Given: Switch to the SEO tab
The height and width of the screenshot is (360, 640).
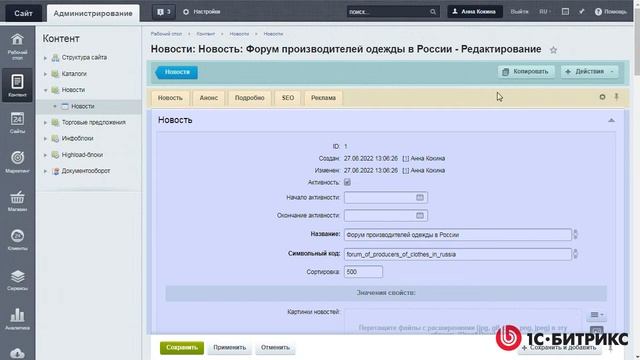Looking at the screenshot, I should (x=288, y=98).
